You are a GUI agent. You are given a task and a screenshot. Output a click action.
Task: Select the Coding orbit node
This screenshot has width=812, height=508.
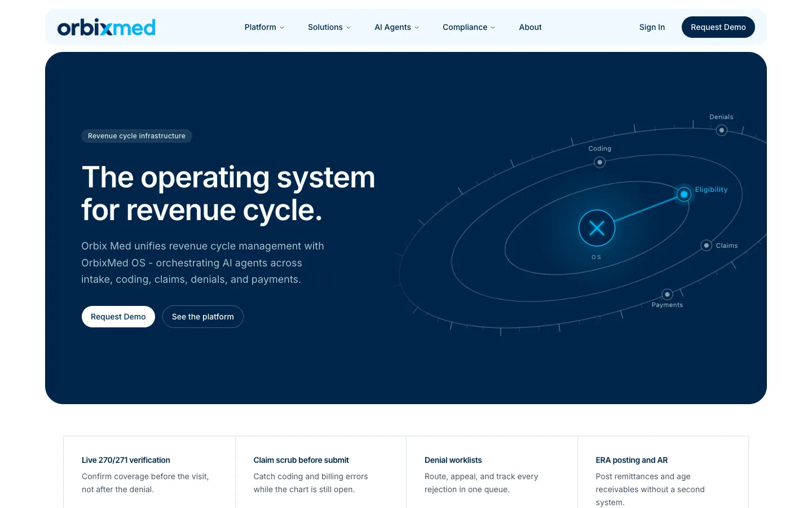point(599,162)
